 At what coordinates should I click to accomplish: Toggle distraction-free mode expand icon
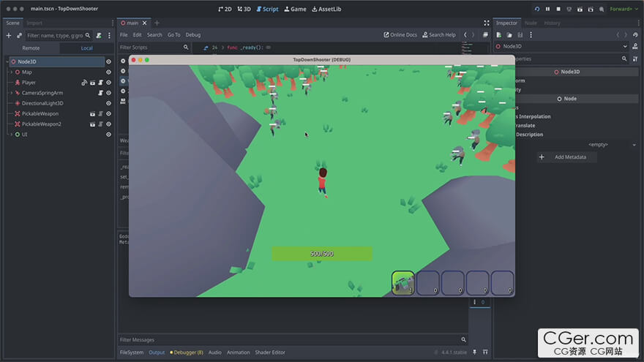point(487,23)
